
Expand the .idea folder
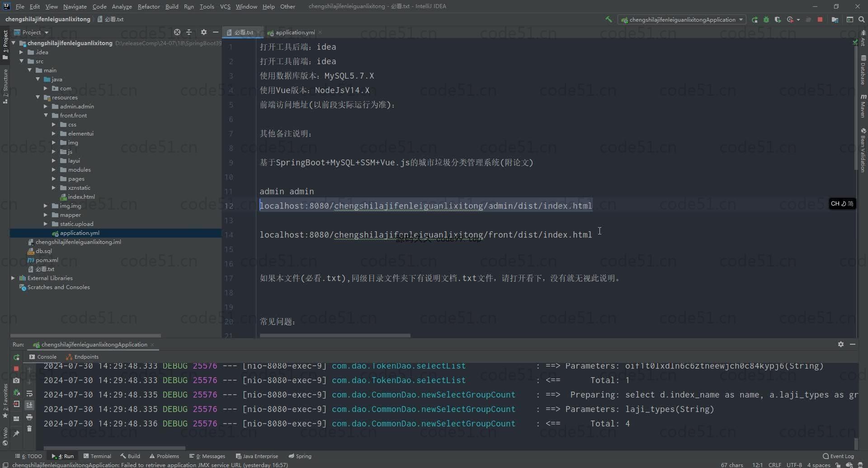tap(21, 52)
